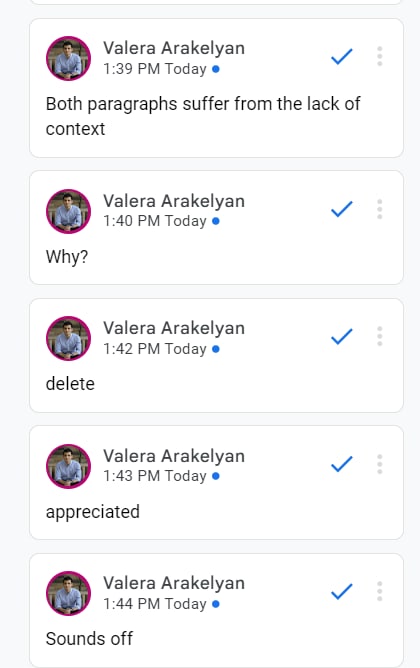Click the blue unread dot beside 1:40 PM Today
The width and height of the screenshot is (420, 668).
pyautogui.click(x=216, y=221)
